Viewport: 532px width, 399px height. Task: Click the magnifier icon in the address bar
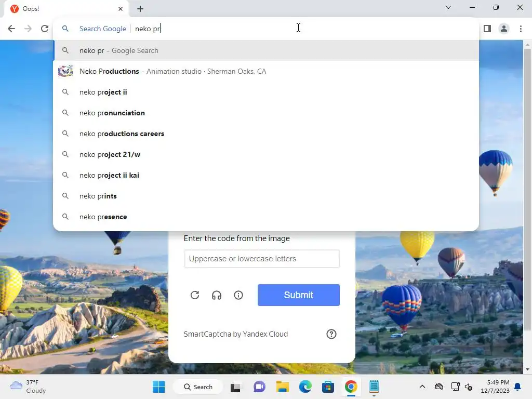(65, 29)
